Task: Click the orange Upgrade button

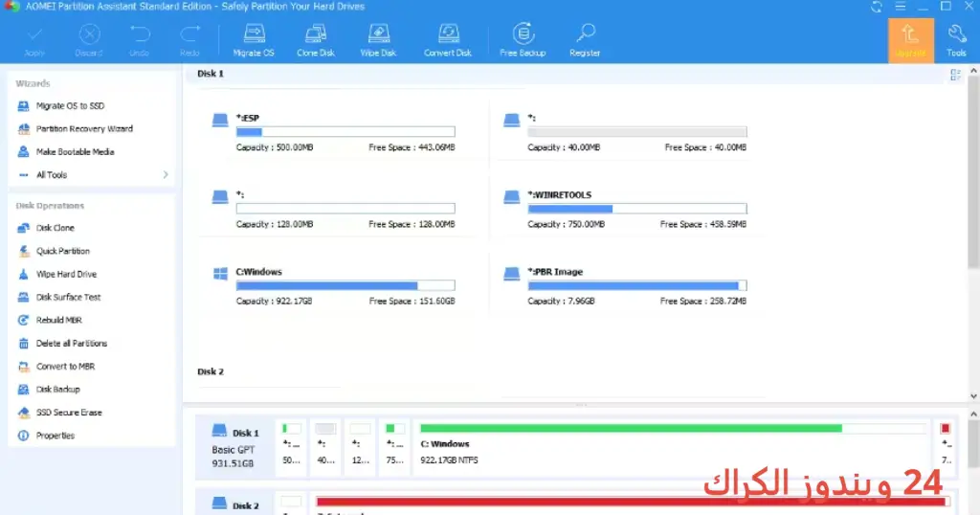Action: pyautogui.click(x=911, y=40)
